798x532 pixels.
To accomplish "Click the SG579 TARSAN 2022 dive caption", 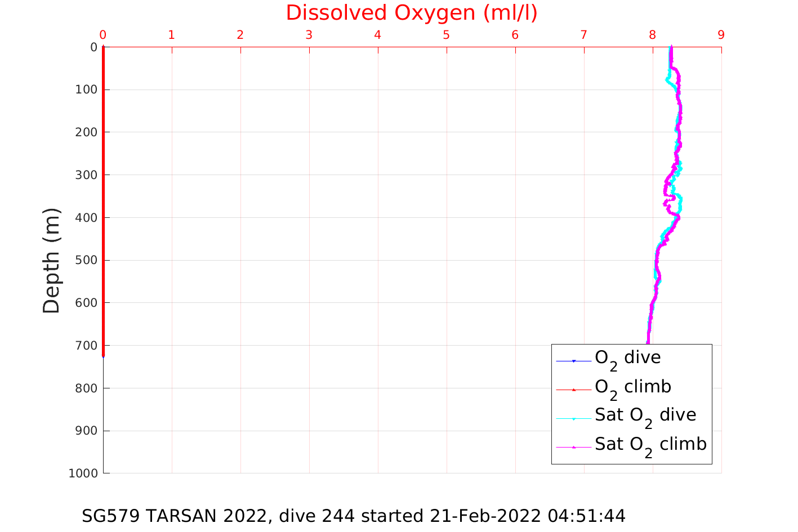I will (354, 516).
